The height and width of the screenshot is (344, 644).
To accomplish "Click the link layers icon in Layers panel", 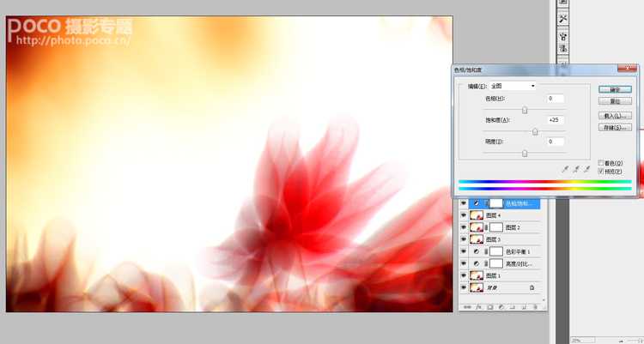I will click(x=468, y=306).
